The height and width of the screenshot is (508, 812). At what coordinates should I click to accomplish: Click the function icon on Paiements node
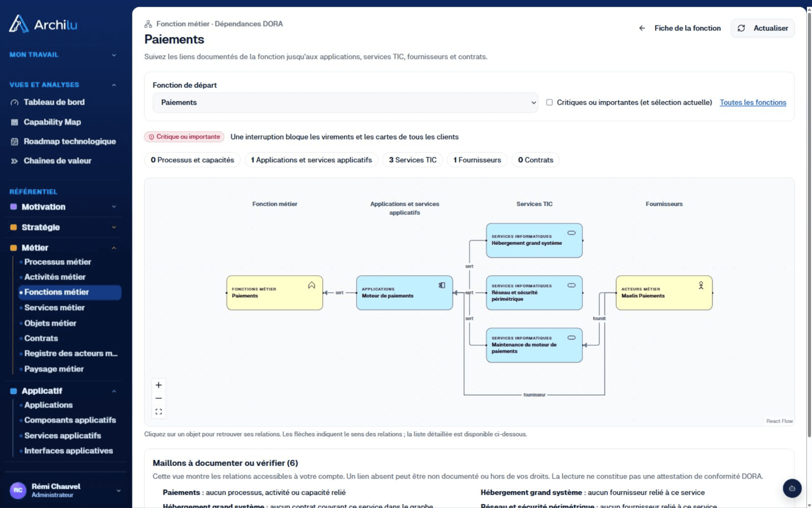click(312, 285)
